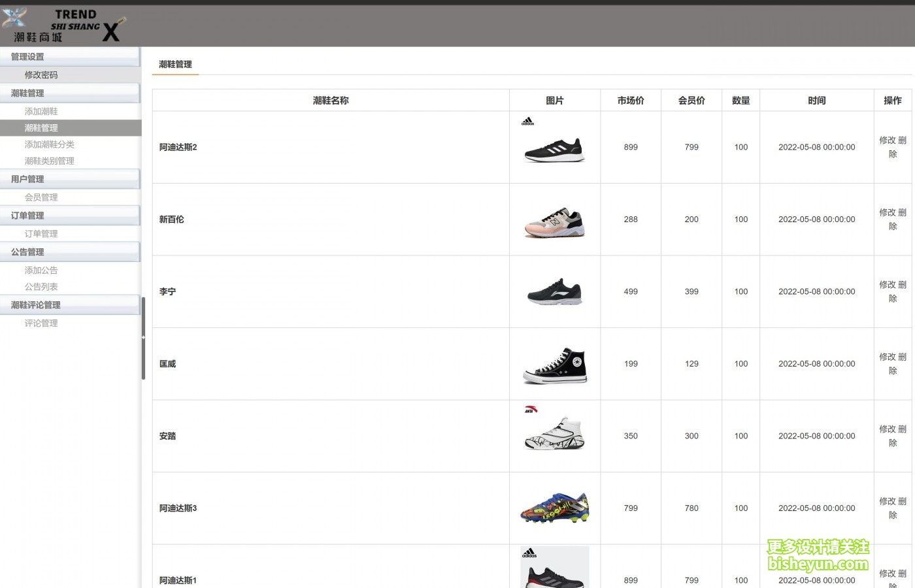915x588 pixels.
Task: Click the 操作 column header
Action: (x=893, y=101)
